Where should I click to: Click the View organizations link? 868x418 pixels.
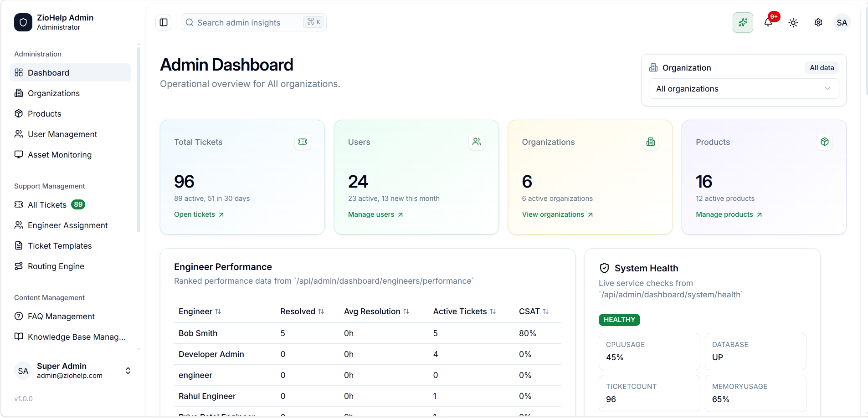(557, 214)
